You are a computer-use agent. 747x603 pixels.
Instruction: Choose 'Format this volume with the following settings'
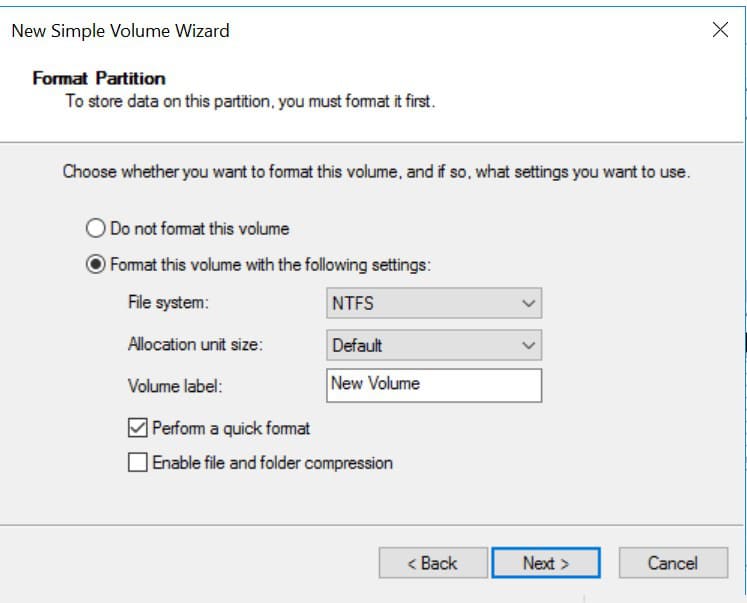[x=96, y=265]
